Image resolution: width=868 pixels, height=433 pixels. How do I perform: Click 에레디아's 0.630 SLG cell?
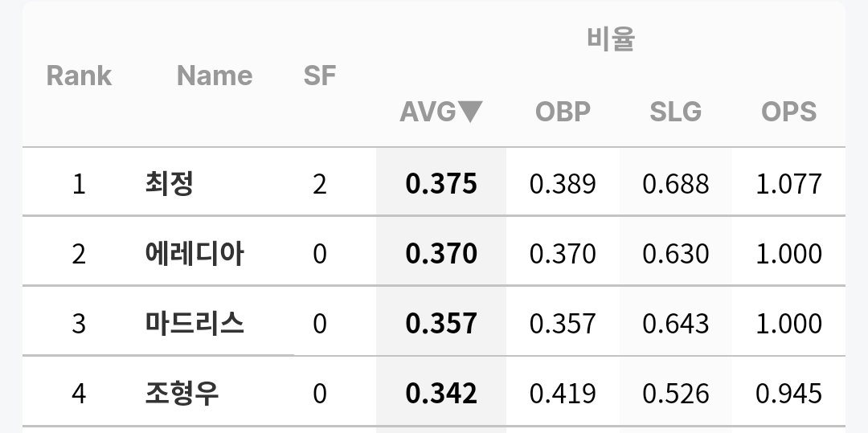tap(675, 254)
